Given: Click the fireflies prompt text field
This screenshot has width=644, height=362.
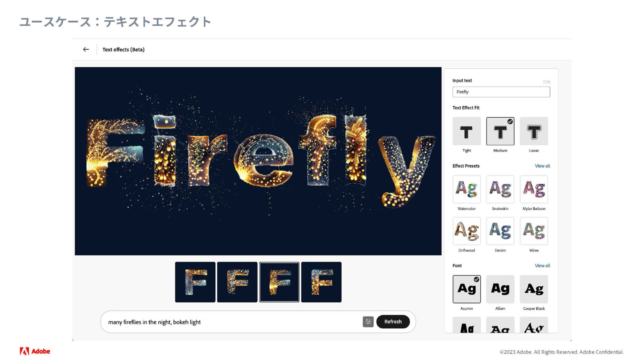Looking at the screenshot, I should click(231, 322).
